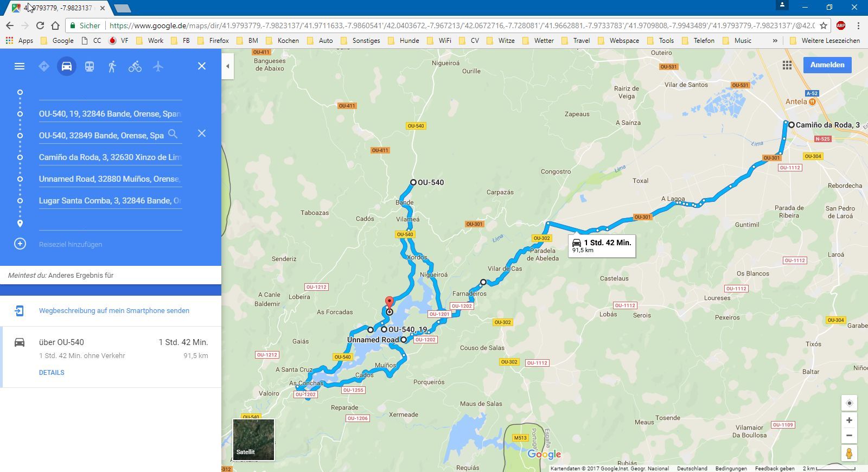Image resolution: width=868 pixels, height=472 pixels.
Task: Collapse the side panel arrow
Action: pos(228,66)
